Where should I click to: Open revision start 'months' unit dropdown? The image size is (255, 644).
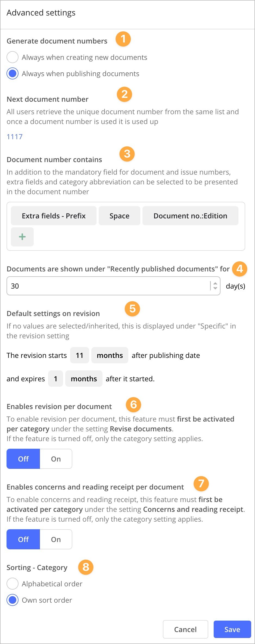click(110, 355)
